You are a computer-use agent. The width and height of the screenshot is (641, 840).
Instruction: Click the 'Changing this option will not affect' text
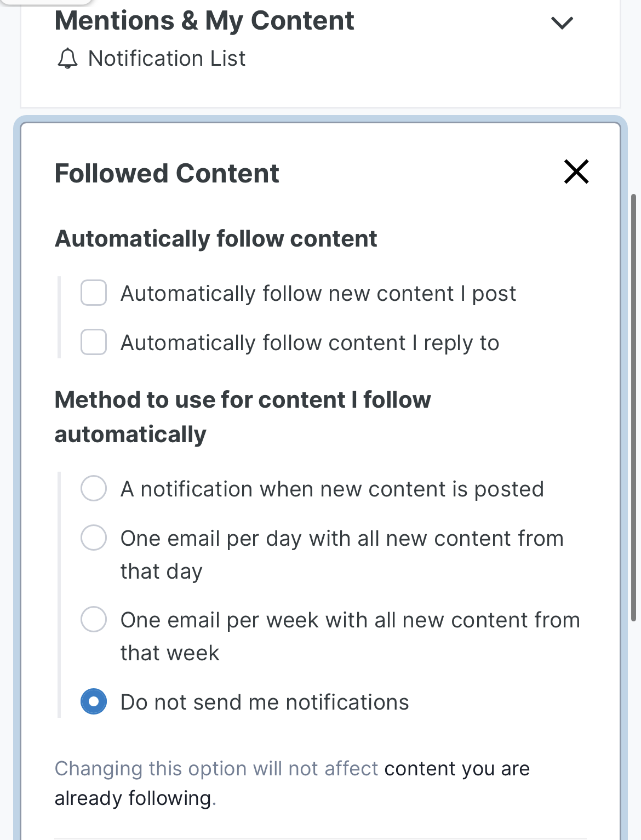click(216, 769)
